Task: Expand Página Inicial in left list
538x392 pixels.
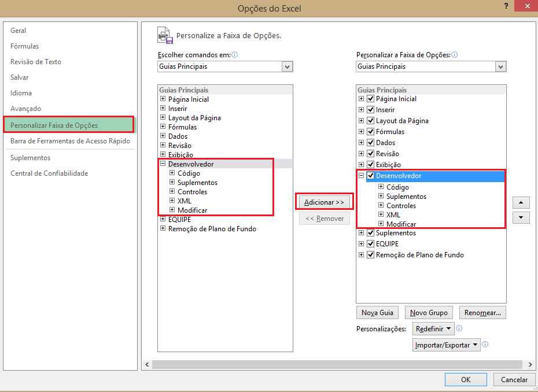Action: (163, 99)
